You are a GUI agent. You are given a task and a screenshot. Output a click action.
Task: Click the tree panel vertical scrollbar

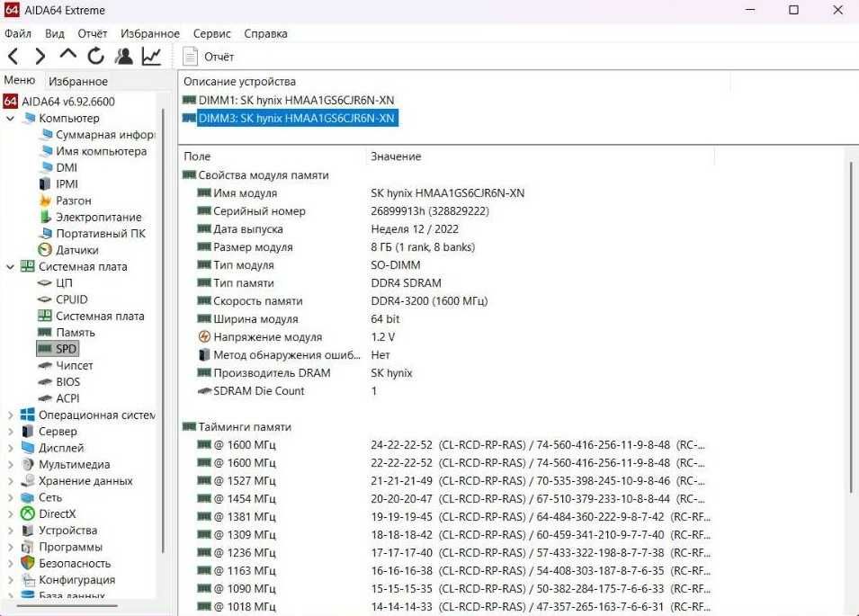pyautogui.click(x=163, y=331)
